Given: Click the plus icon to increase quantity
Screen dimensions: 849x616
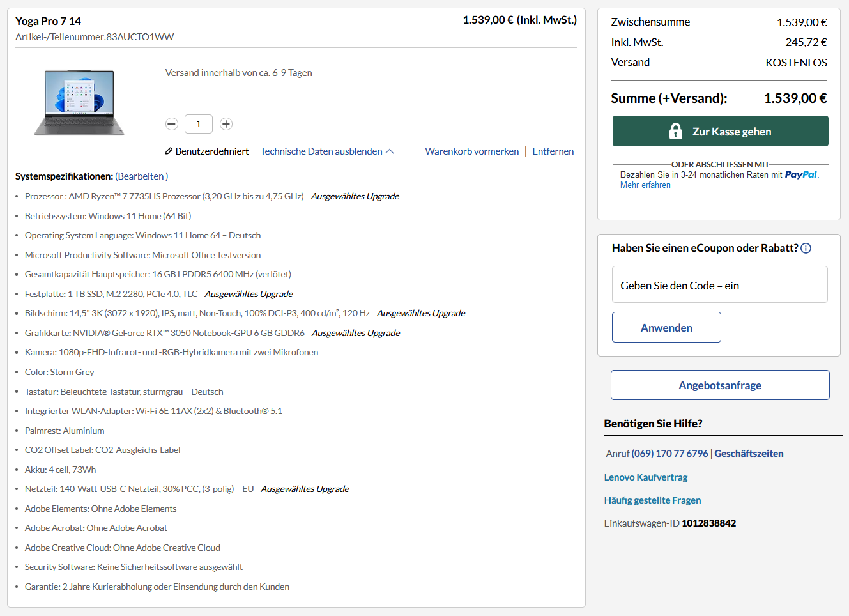Looking at the screenshot, I should [226, 124].
